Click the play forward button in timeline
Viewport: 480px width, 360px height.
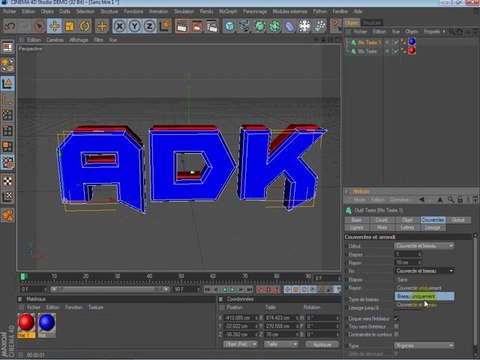pyautogui.click(x=233, y=289)
